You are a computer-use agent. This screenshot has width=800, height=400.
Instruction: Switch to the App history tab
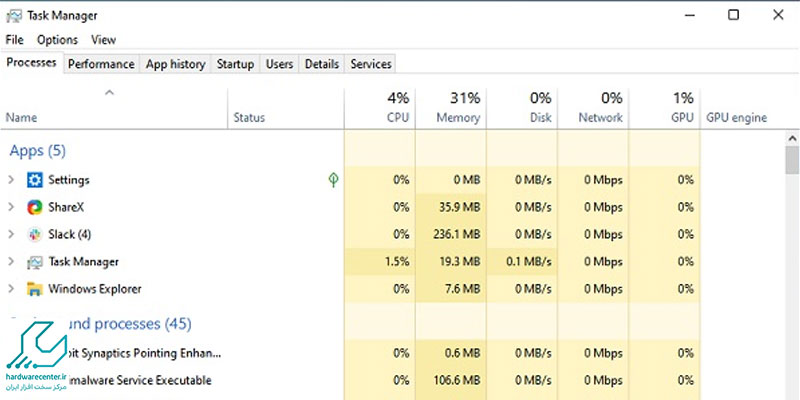176,64
